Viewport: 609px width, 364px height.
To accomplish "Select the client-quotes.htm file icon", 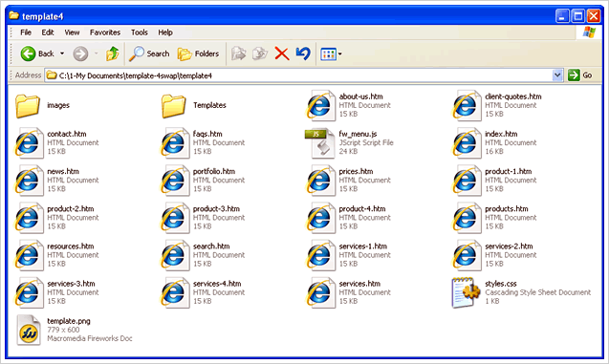I will click(x=467, y=105).
